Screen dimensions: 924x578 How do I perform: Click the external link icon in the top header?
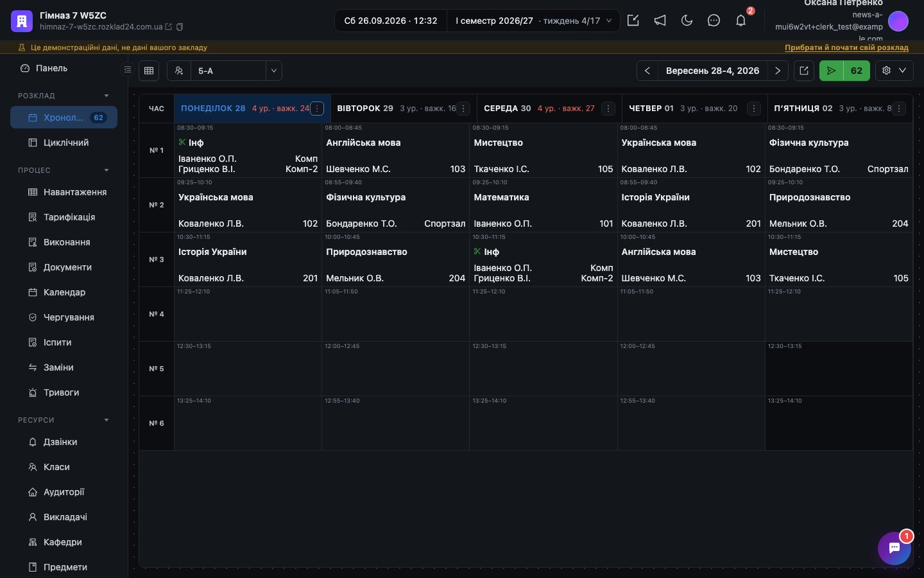pyautogui.click(x=633, y=21)
